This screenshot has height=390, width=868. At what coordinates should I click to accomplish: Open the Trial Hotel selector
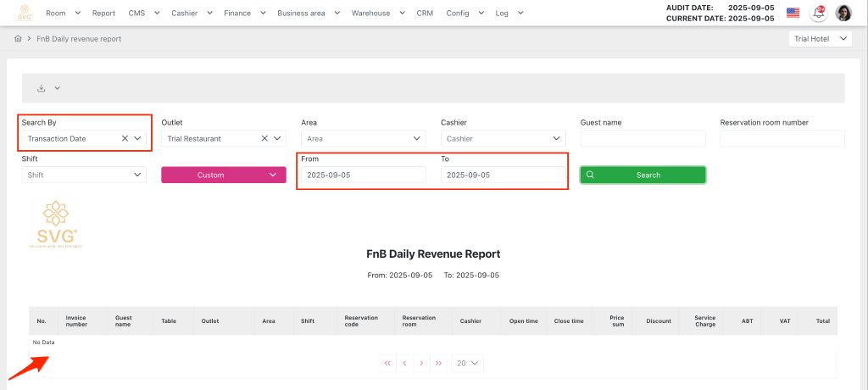[x=820, y=39]
